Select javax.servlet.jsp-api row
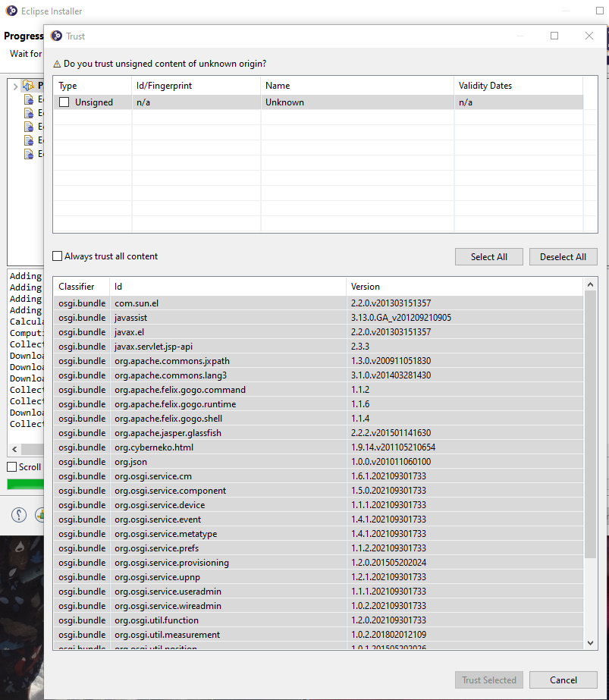 [319, 347]
